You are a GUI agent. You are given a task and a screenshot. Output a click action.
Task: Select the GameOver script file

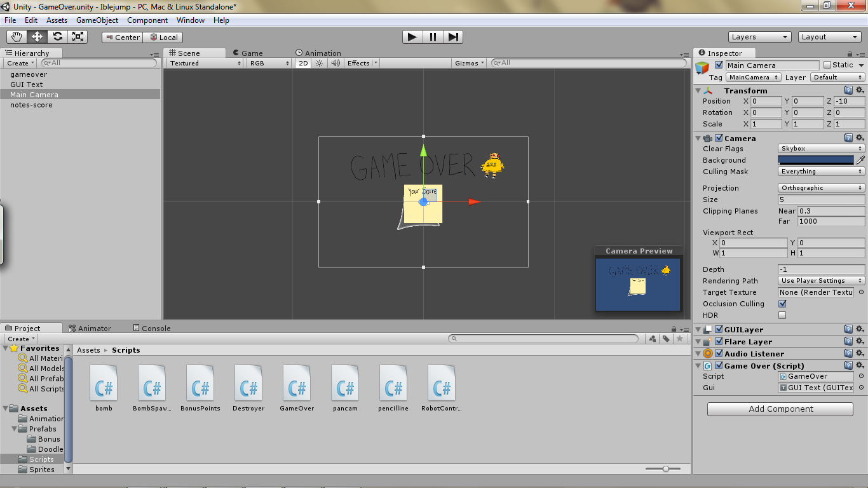point(297,388)
